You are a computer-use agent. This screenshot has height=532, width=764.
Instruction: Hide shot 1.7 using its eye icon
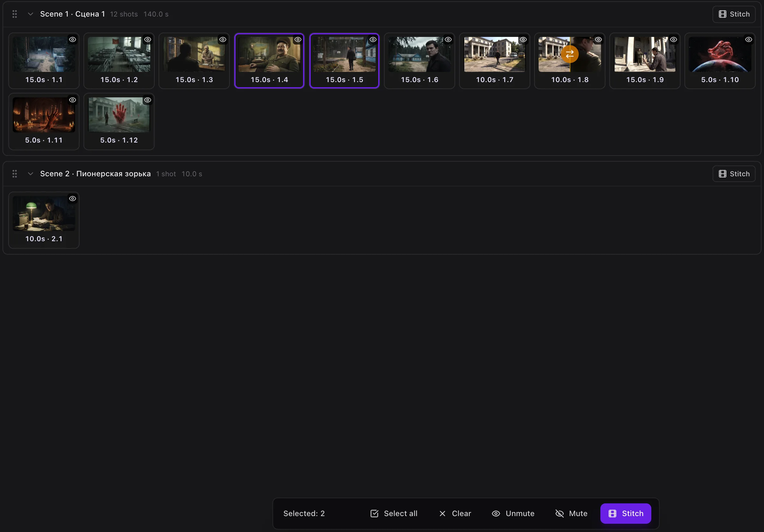pos(523,39)
